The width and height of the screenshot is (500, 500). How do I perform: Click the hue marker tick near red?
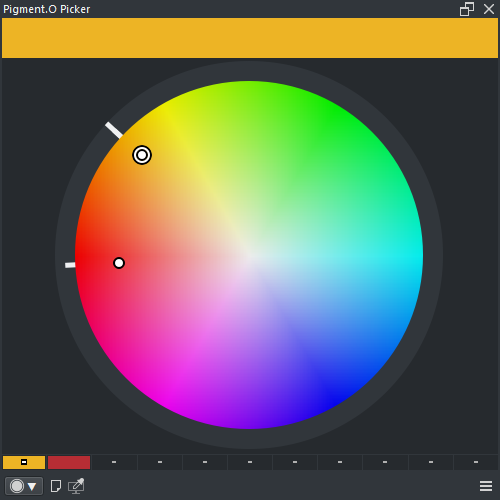pyautogui.click(x=70, y=265)
